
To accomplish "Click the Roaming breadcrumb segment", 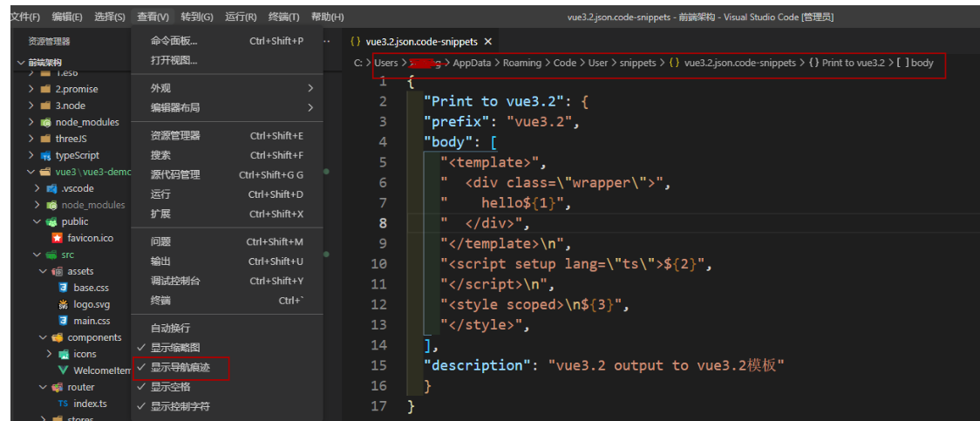I will click(x=522, y=63).
